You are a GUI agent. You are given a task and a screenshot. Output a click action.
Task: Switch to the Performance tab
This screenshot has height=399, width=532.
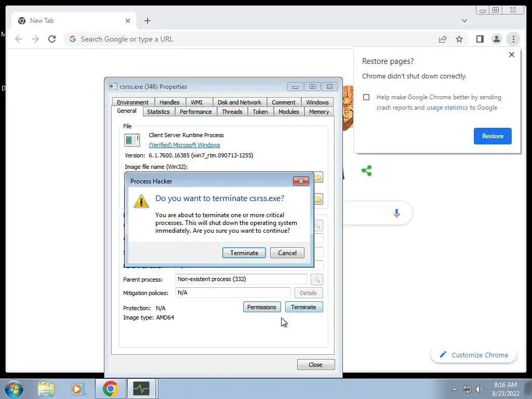pyautogui.click(x=196, y=112)
